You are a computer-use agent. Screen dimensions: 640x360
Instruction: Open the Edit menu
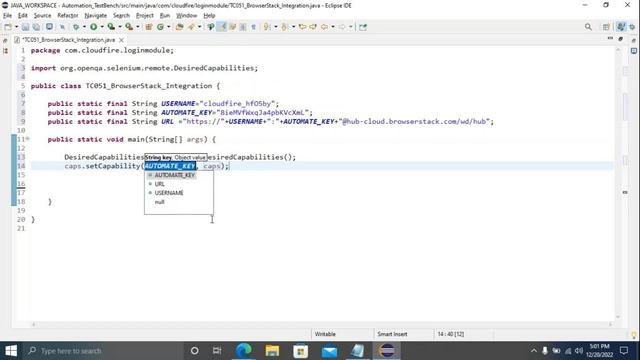point(22,16)
